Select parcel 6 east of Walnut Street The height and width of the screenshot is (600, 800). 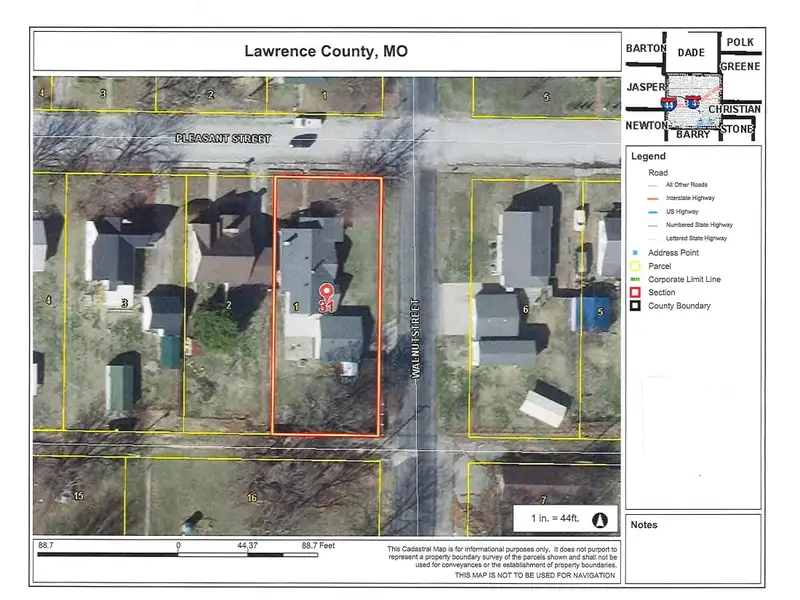click(525, 308)
